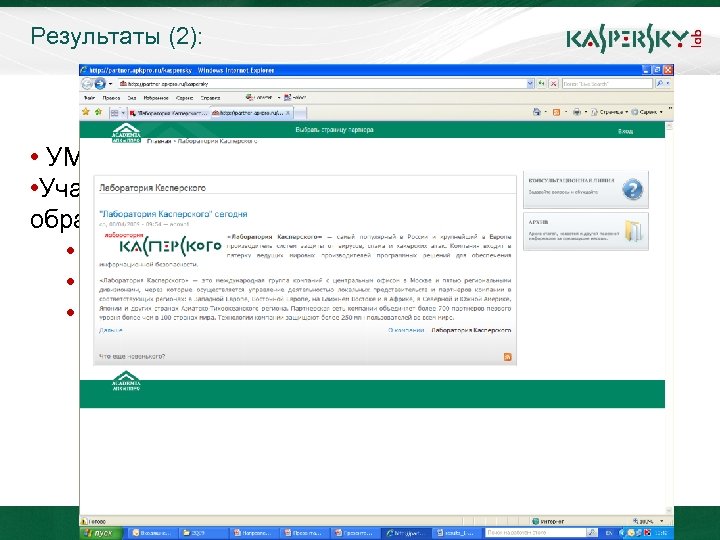This screenshot has height=540, width=720.
Task: Click the Вход login link
Action: tap(625, 131)
